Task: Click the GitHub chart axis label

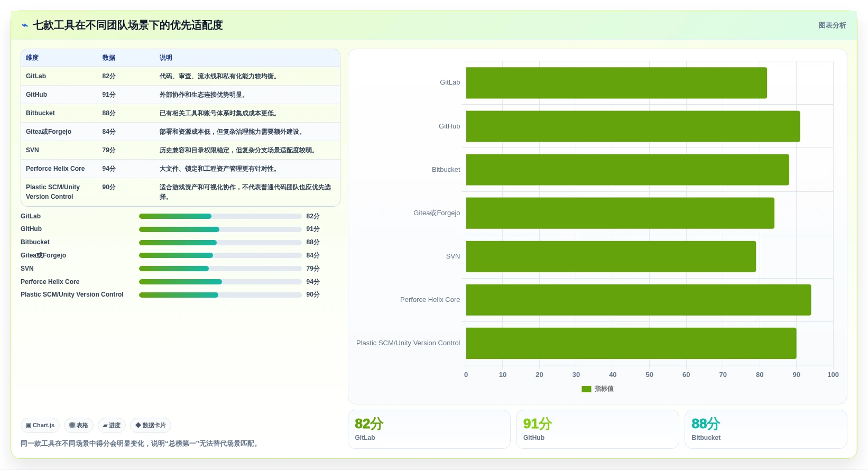Action: click(449, 126)
